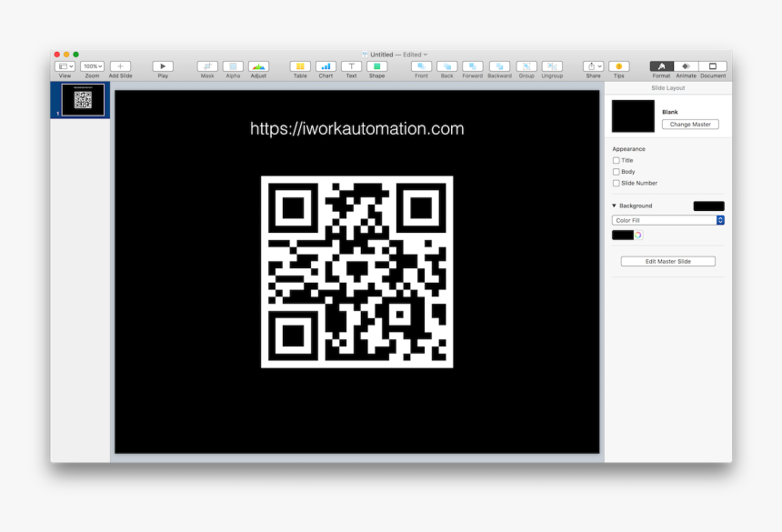Select slide 1 thumbnail in navigator
782x532 pixels.
[x=83, y=100]
